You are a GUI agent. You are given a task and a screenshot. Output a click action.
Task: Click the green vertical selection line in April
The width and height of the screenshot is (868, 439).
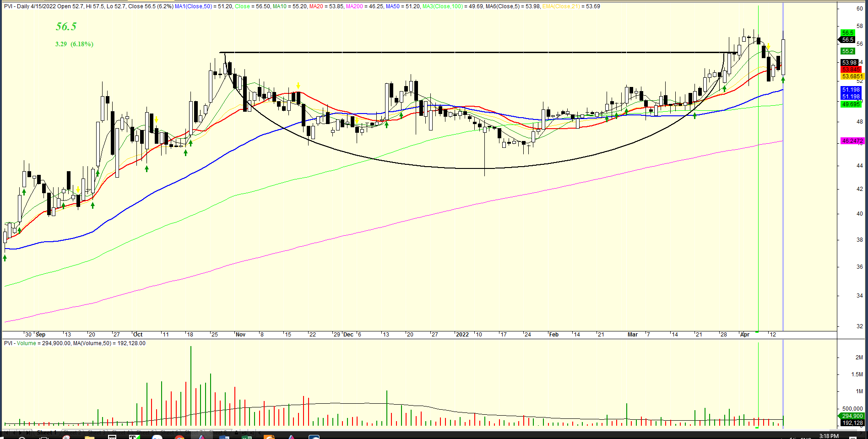tap(759, 183)
